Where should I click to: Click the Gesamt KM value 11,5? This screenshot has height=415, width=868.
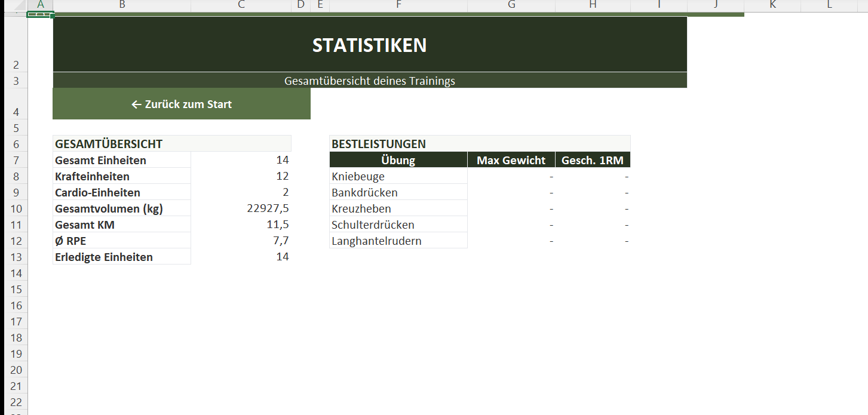click(241, 225)
